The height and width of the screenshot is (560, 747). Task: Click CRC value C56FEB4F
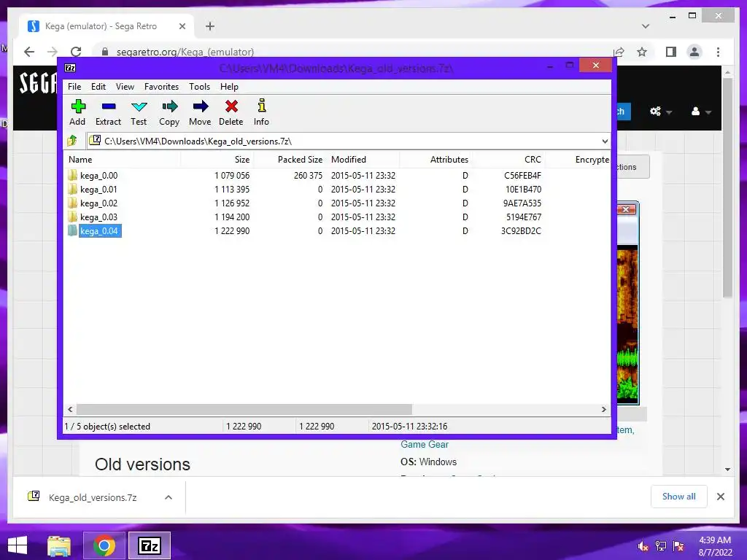click(522, 175)
